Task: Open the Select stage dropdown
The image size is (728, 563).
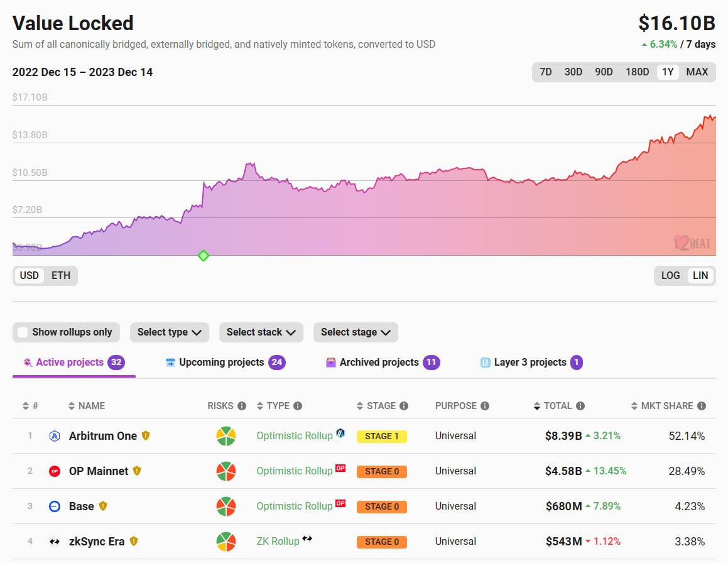Action: coord(356,332)
